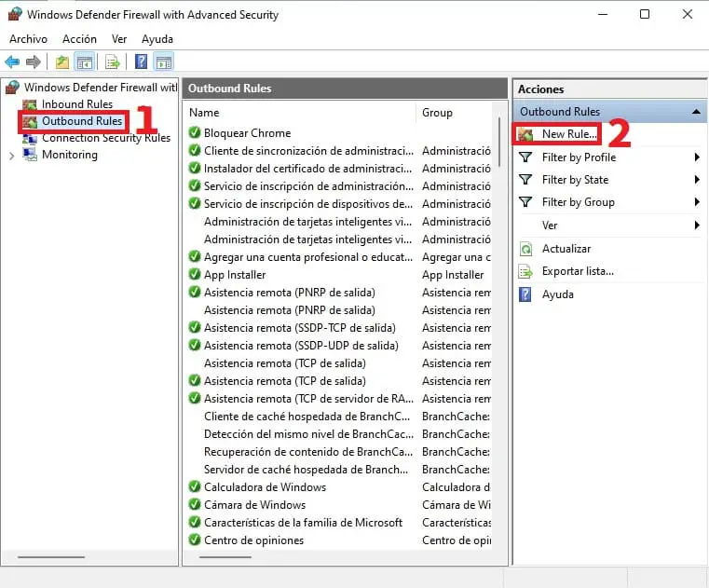Viewport: 709px width, 588px height.
Task: Expand the Monitoring tree node
Action: pos(12,156)
